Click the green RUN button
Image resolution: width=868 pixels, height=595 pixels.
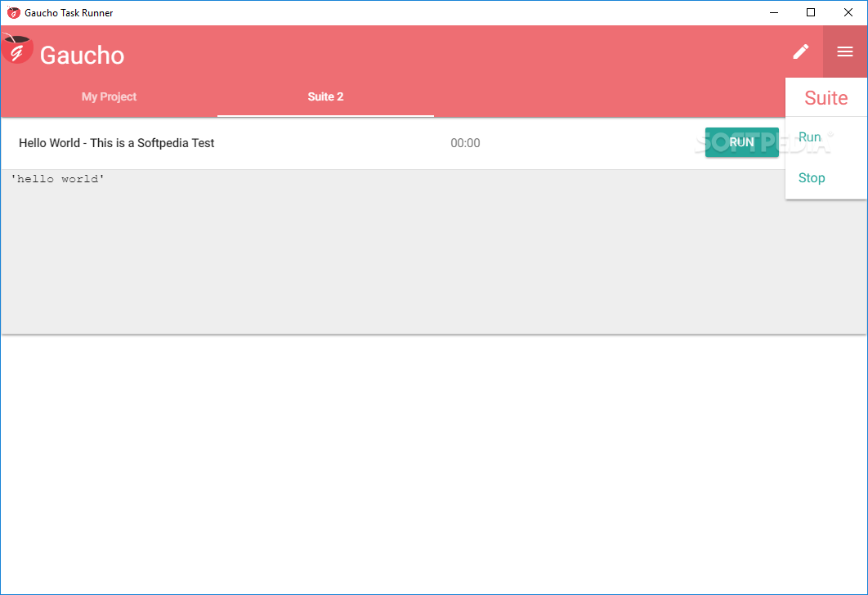pyautogui.click(x=742, y=142)
